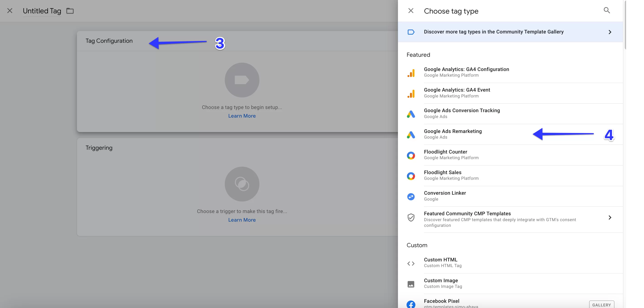Select Google Analytics: GA4 Event
This screenshot has height=308, width=644.
(510, 93)
